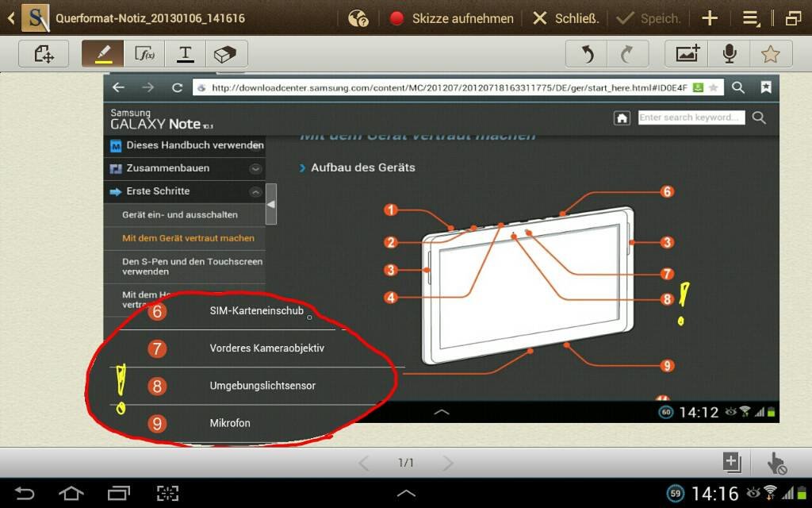Select the Pen tool

102,53
